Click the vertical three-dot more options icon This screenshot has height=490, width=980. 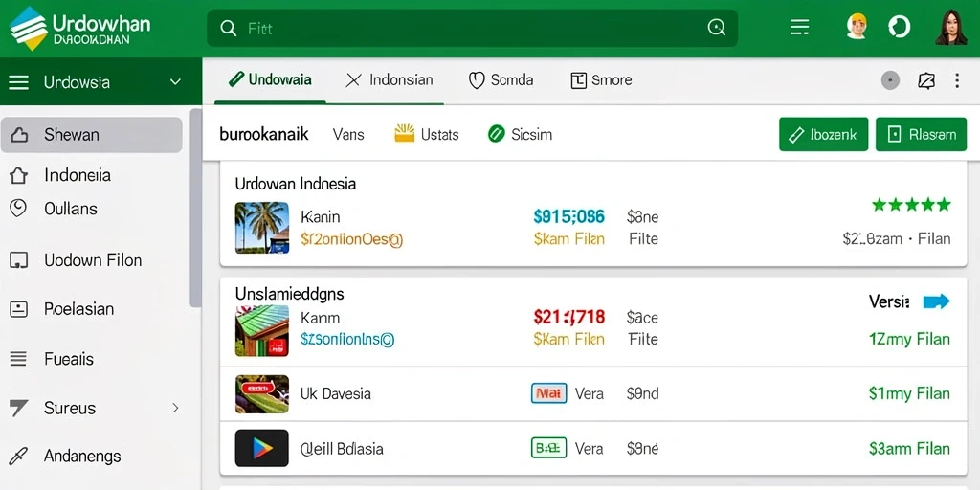[957, 80]
